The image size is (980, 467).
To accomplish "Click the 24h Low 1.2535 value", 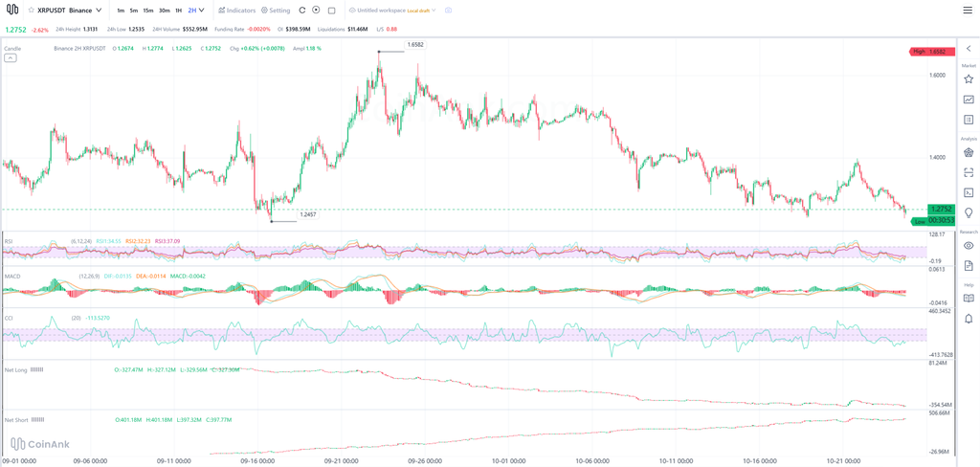I will point(136,29).
